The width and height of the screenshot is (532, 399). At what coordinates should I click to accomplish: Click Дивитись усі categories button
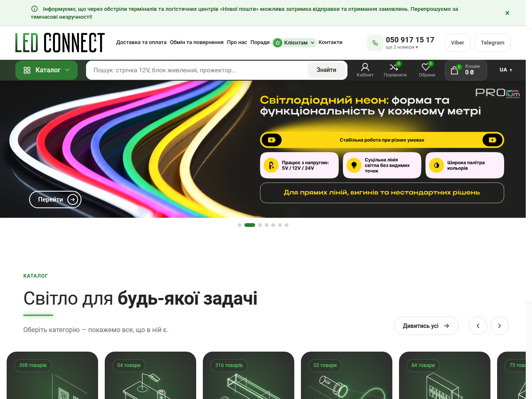(x=426, y=326)
